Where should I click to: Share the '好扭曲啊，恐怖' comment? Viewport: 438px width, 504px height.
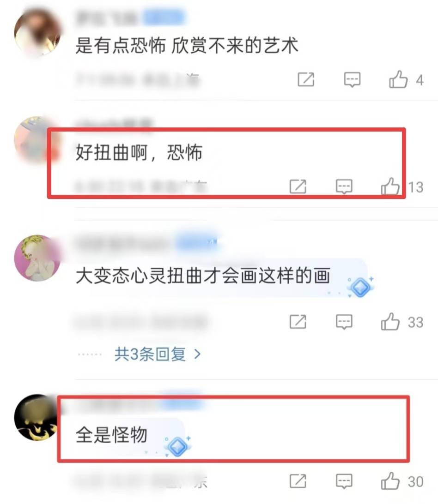point(298,186)
